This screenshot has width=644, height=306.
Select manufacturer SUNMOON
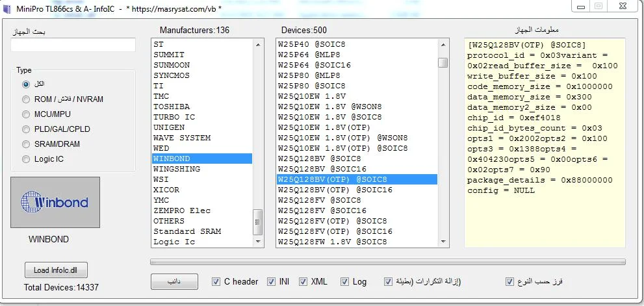[202, 65]
